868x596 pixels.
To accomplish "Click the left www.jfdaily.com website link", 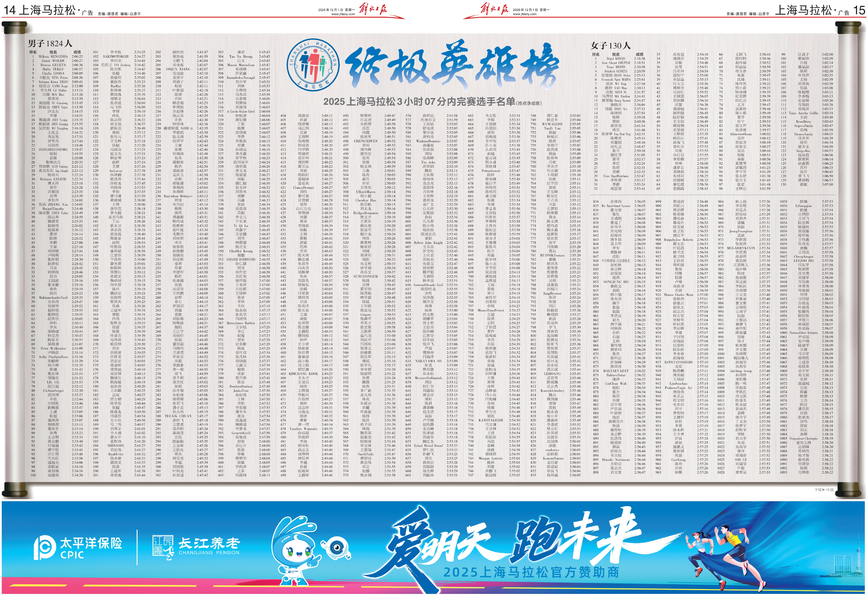I will pos(343,14).
